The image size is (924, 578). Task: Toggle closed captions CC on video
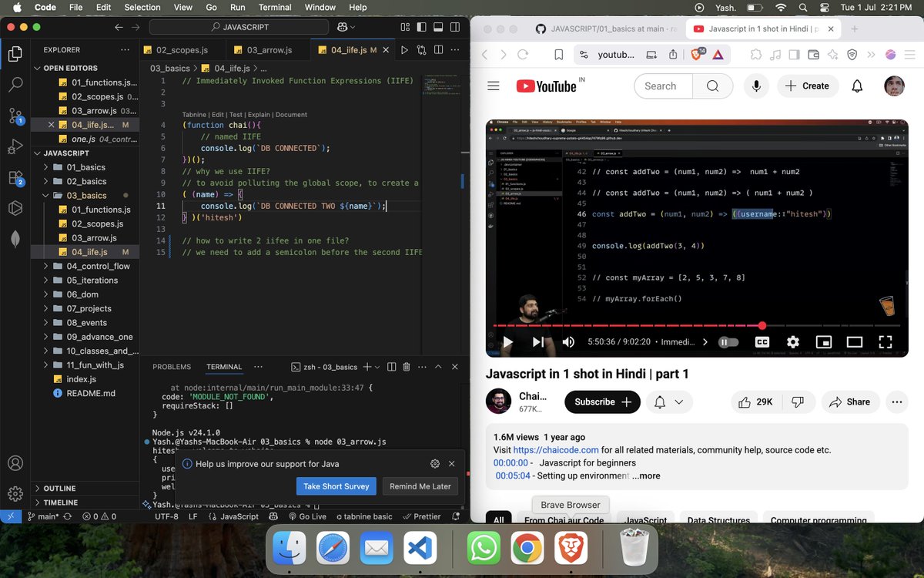point(762,341)
